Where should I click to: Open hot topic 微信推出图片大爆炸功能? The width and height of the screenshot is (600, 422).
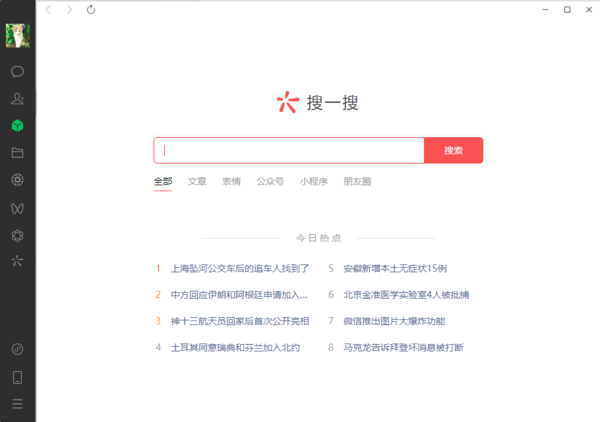pyautogui.click(x=394, y=321)
